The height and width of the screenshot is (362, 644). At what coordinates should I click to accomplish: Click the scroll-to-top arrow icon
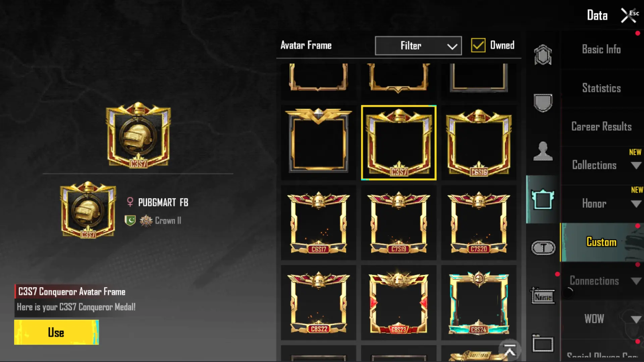click(510, 351)
